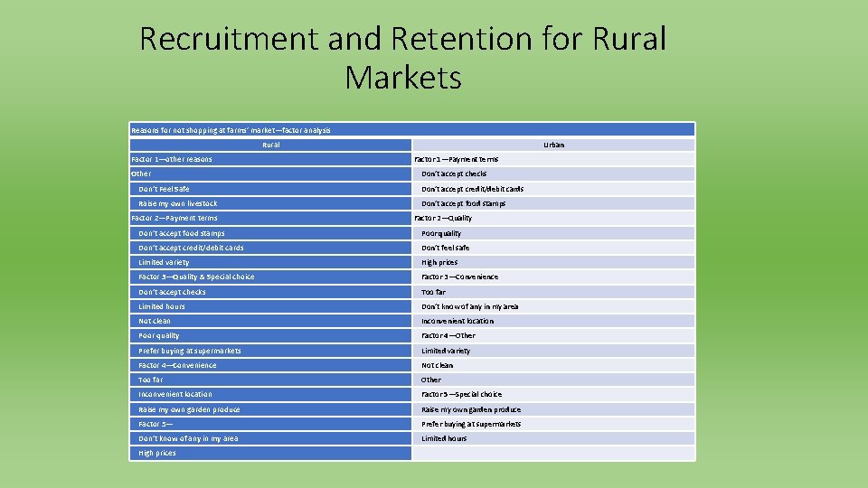Viewport: 868px width, 488px height.
Task: Select 'Not clean' in Urban column
Action: pos(553,365)
